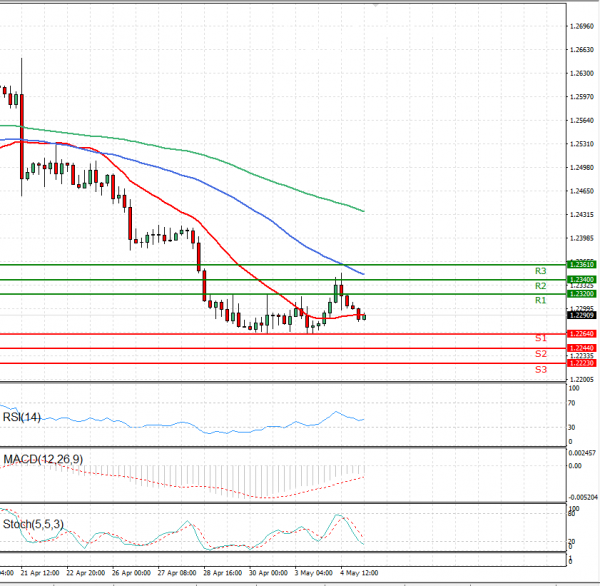The height and width of the screenshot is (586, 600).
Task: Click the 1.25310 price axis value
Action: click(x=582, y=144)
